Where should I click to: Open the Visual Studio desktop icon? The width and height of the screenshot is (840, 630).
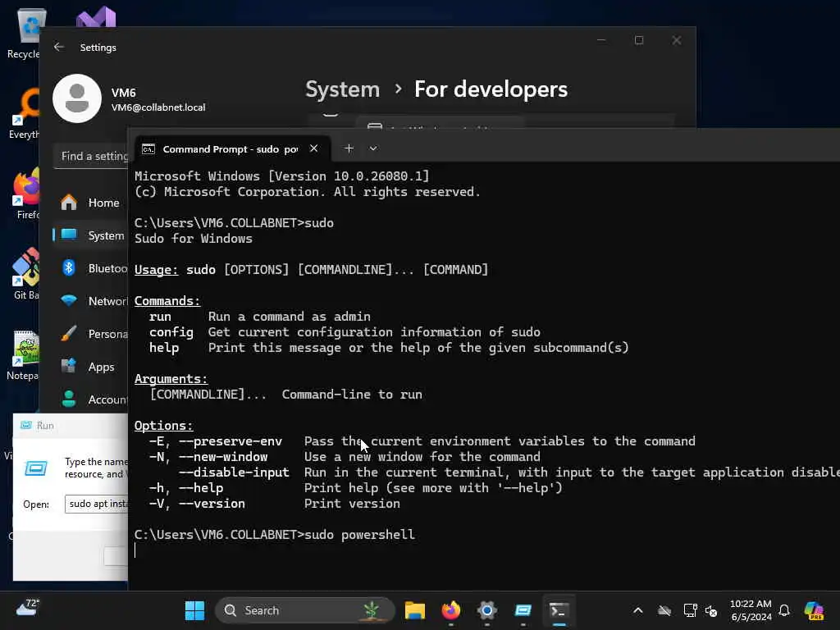click(96, 18)
